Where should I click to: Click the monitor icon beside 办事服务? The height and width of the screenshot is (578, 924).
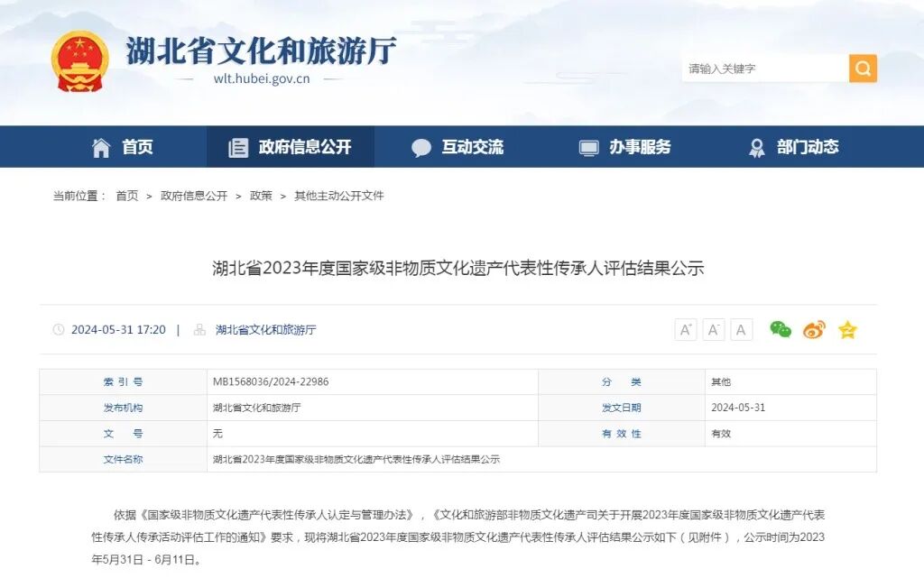(588, 148)
